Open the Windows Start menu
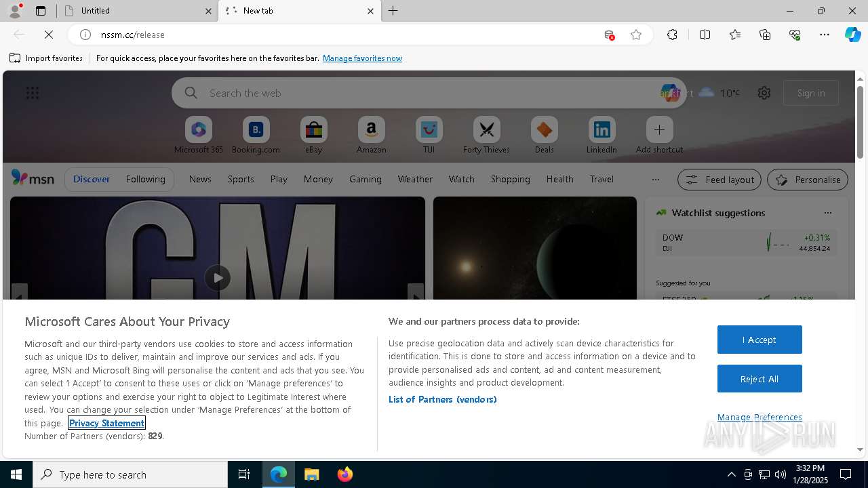Image resolution: width=868 pixels, height=488 pixels. tap(16, 474)
